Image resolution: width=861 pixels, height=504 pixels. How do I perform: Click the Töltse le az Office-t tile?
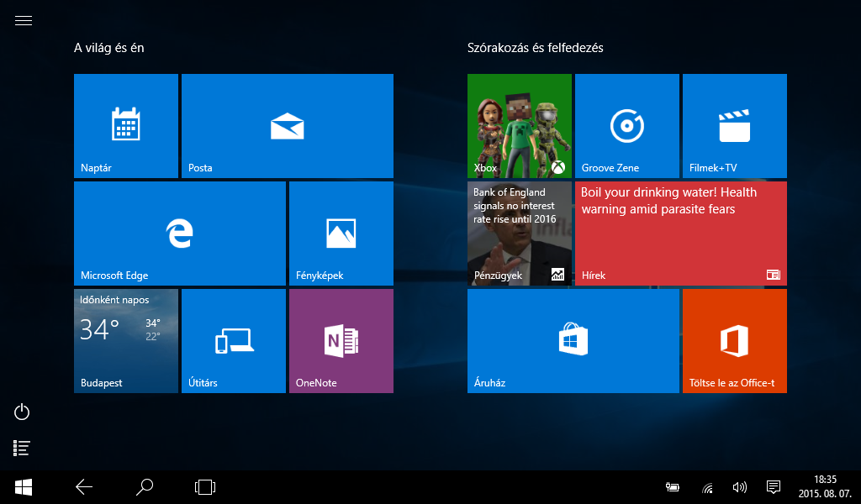click(735, 341)
